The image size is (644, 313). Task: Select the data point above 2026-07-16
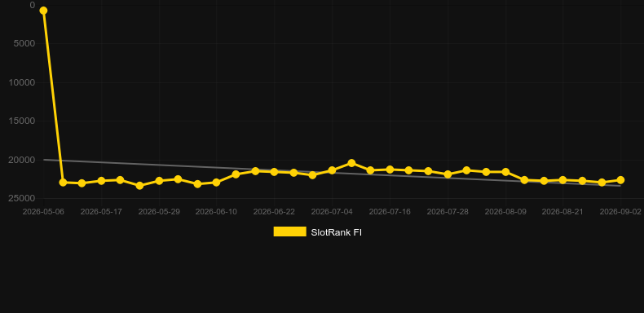pos(390,170)
